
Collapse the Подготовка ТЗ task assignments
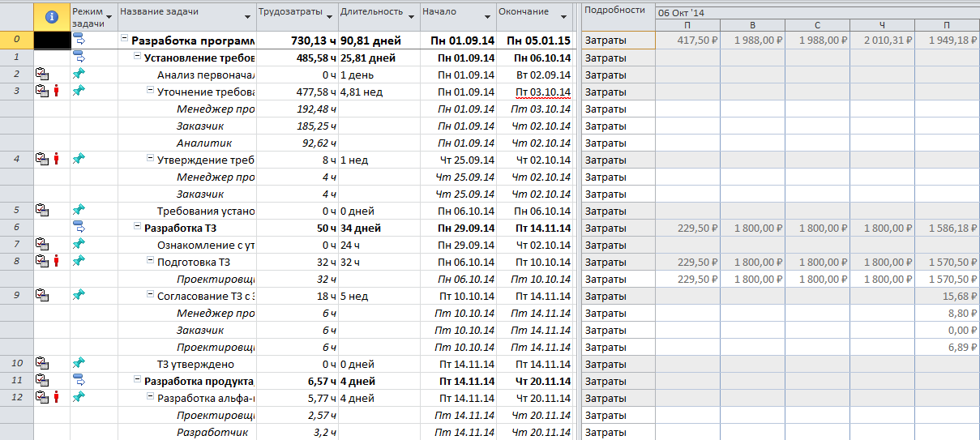tap(150, 262)
